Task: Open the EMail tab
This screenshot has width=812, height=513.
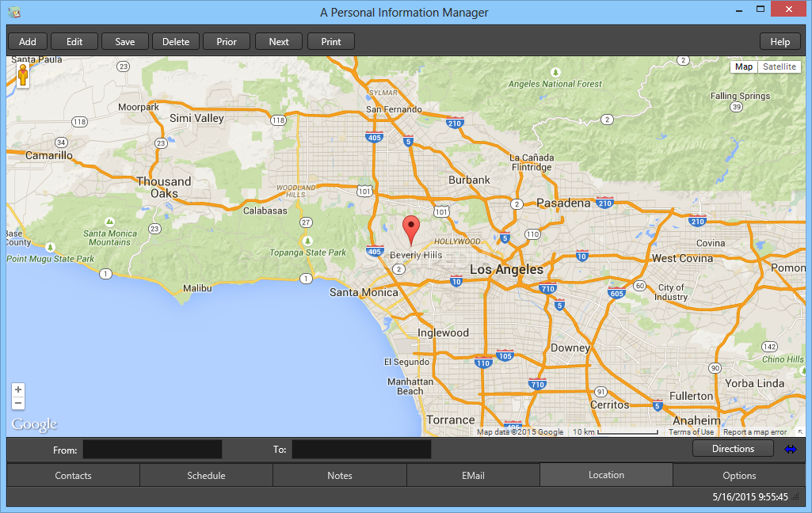Action: click(x=473, y=475)
